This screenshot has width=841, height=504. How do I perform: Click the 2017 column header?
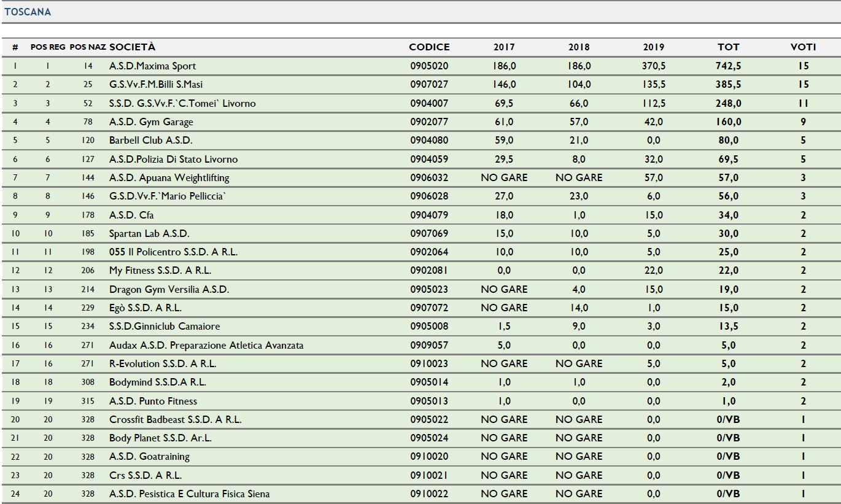coord(504,47)
